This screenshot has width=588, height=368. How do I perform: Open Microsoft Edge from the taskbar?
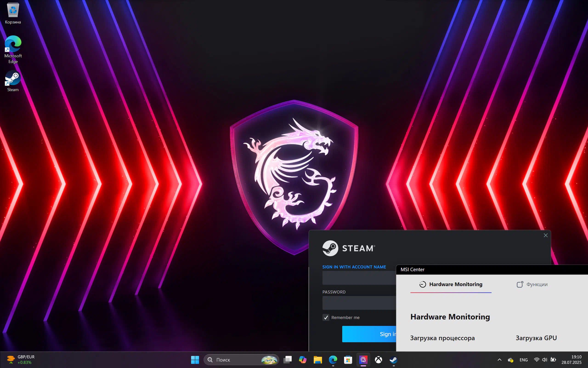(x=333, y=359)
